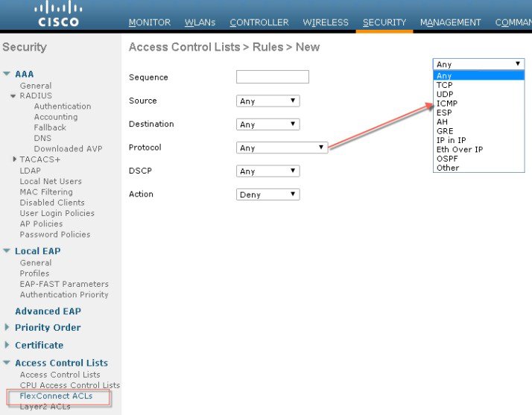The width and height of the screenshot is (532, 415).
Task: Open the Local EAP section link
Action: pyautogui.click(x=38, y=251)
